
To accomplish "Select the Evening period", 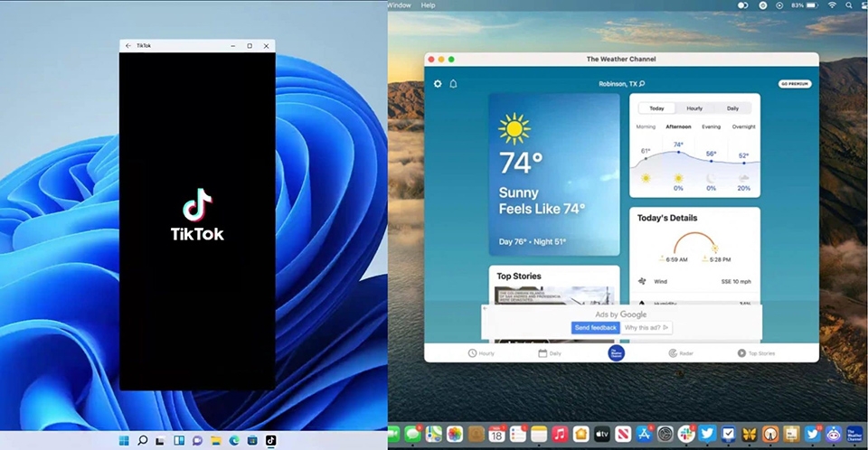I will click(x=712, y=127).
